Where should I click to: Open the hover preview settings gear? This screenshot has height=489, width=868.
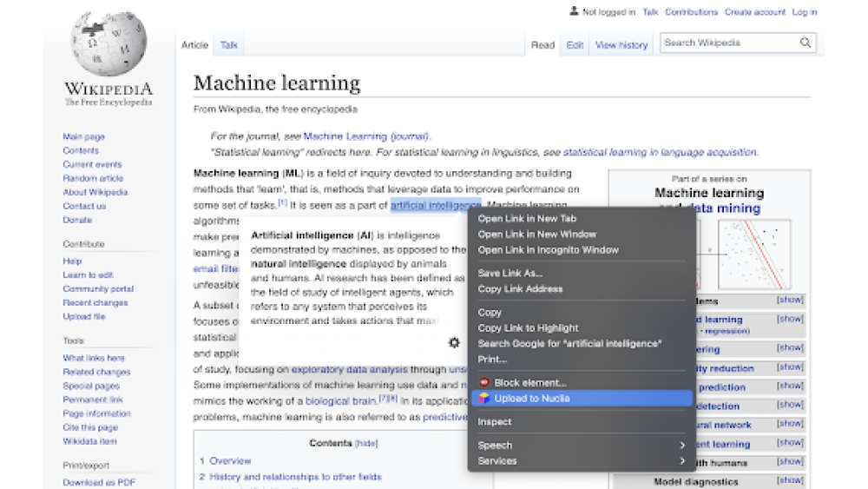click(454, 343)
